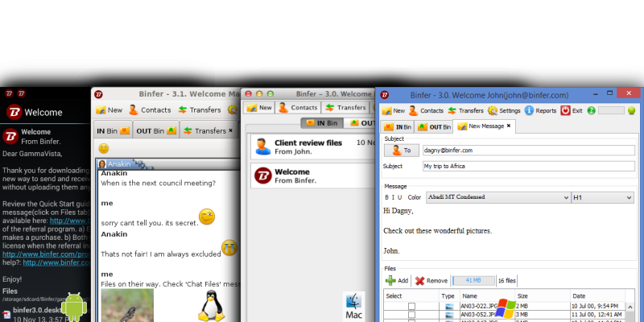
Task: Click the empty progress bar in Windows toolbar
Action: pyautogui.click(x=611, y=110)
